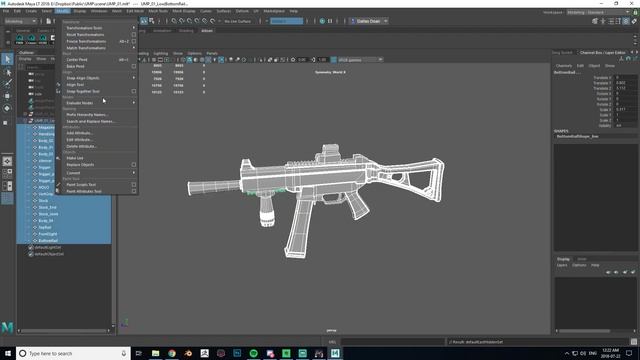640x360 pixels.
Task: Switch to Display tab in Layer Editor
Action: (563, 259)
